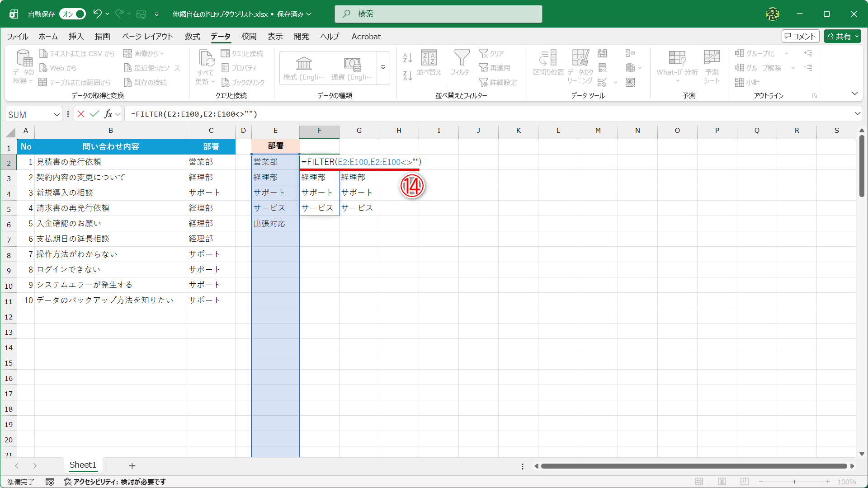Expand the What-If 分析 dropdown
The image size is (868, 488).
point(677,80)
